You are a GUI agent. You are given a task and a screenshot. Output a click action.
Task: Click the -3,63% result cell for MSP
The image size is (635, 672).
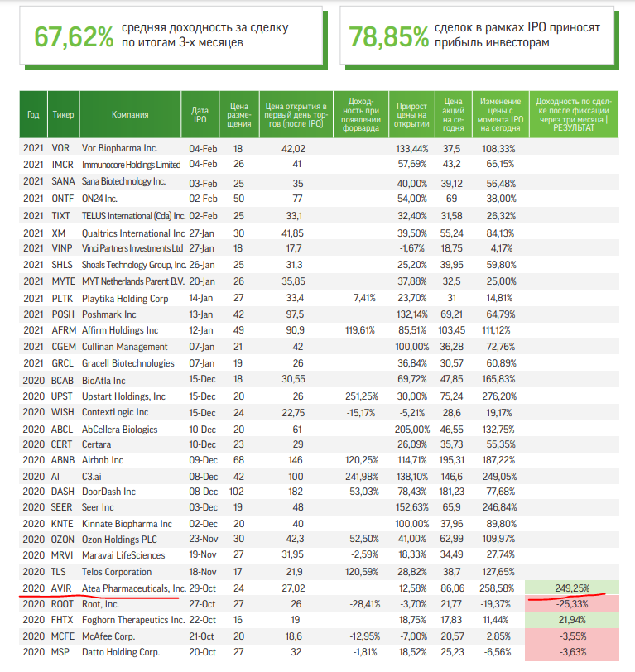coord(572,652)
